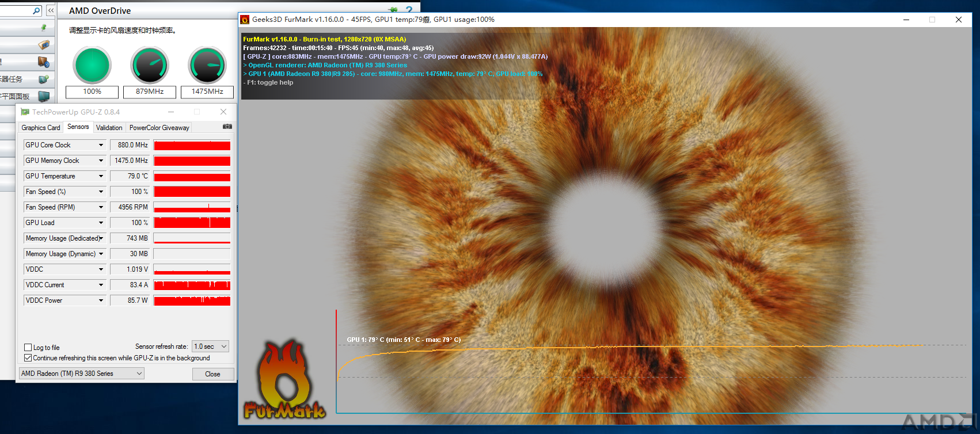980x434 pixels.
Task: Click the GPU-Z screenshot camera icon
Action: pos(227,127)
